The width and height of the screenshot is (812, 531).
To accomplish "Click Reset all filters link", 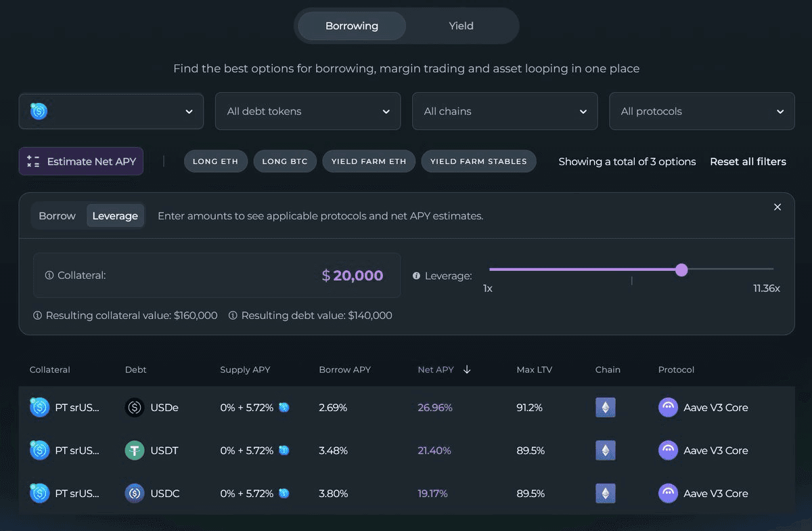I will pyautogui.click(x=748, y=161).
